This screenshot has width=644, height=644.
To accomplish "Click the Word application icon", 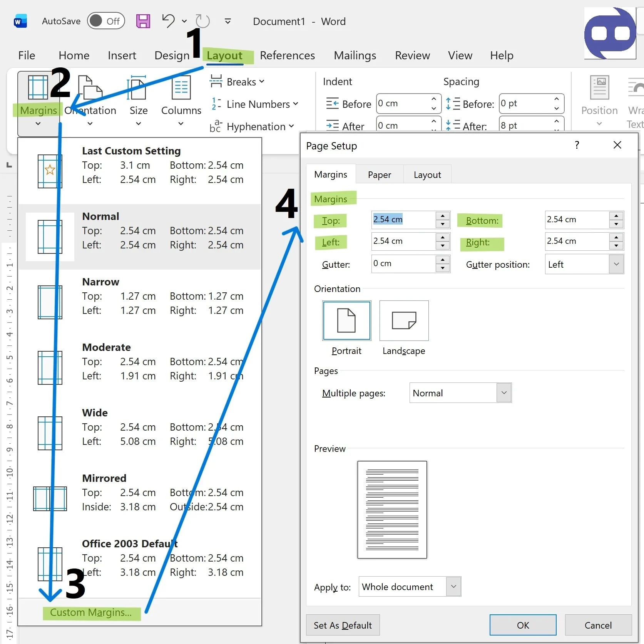I will point(20,21).
